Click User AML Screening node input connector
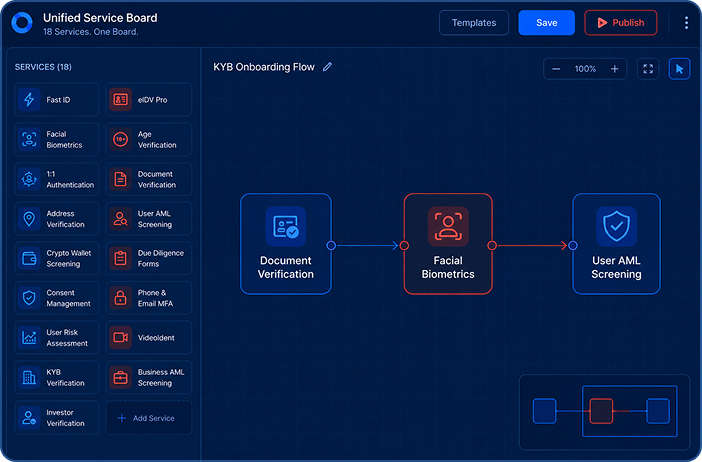 tap(573, 245)
